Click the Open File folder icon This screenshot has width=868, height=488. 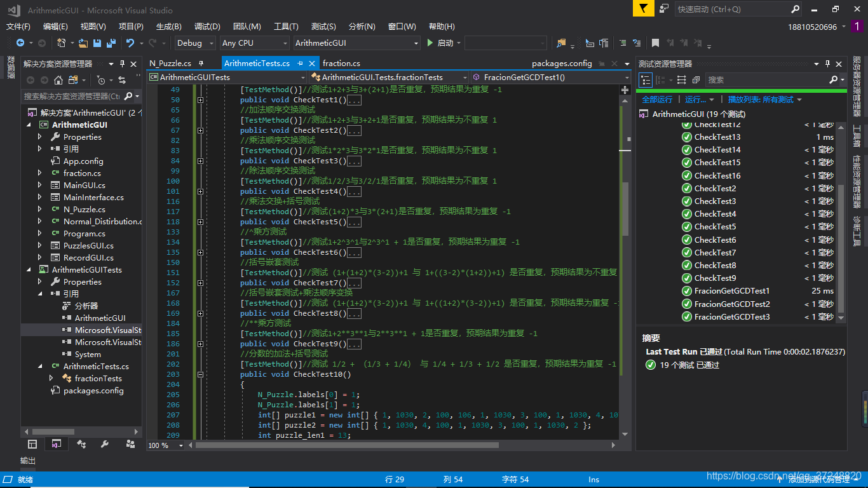pos(83,43)
